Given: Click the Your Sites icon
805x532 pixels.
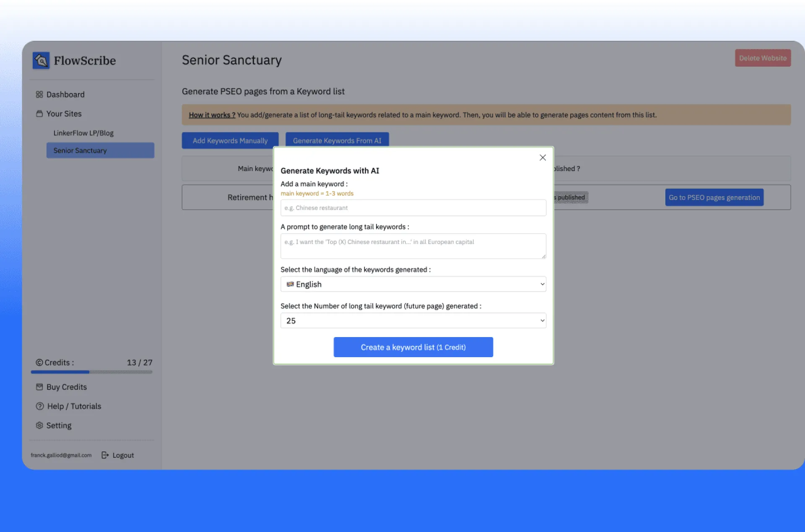Looking at the screenshot, I should point(39,114).
